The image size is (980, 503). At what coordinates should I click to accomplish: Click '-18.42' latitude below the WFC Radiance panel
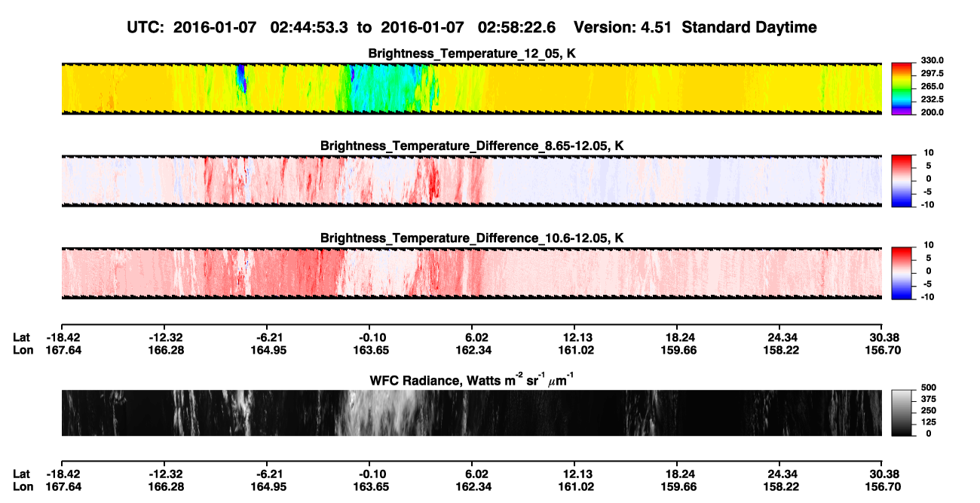63,474
